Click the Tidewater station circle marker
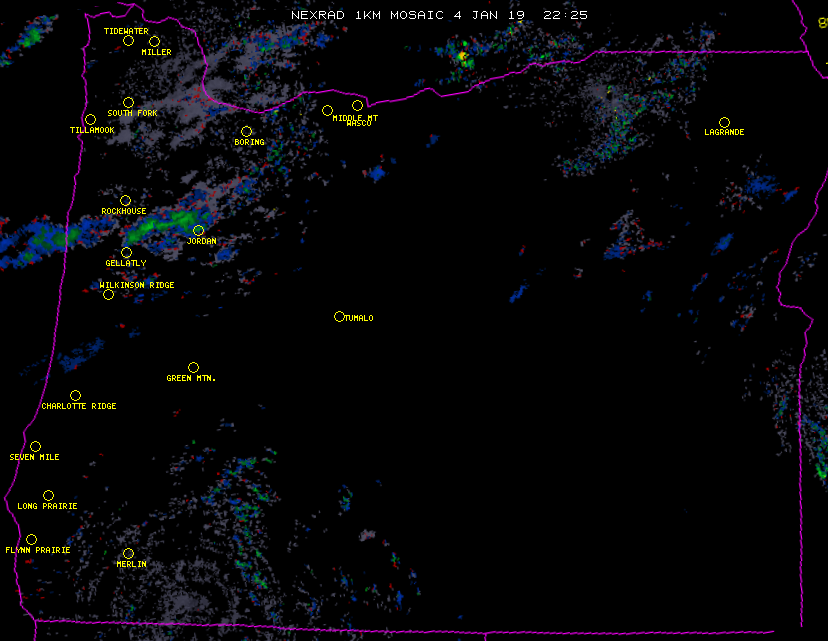Viewport: 828px width, 641px height. coord(128,41)
